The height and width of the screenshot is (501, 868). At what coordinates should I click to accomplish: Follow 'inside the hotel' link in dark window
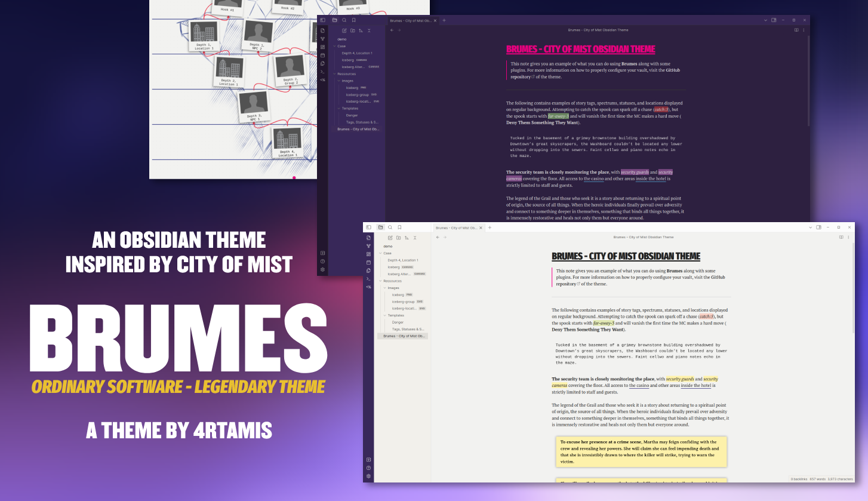(650, 179)
